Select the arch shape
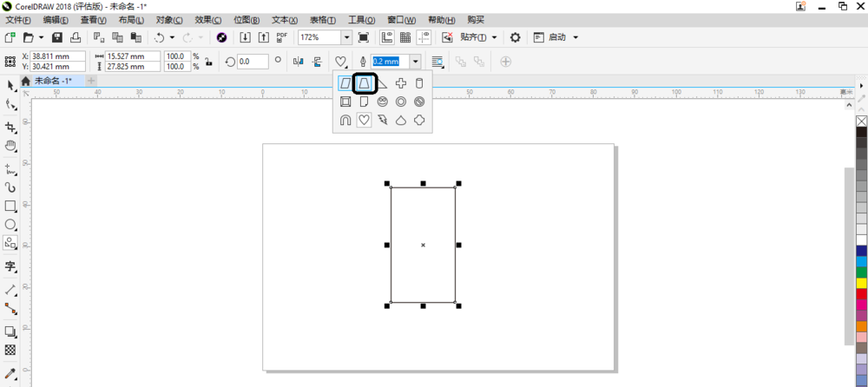 pyautogui.click(x=345, y=120)
